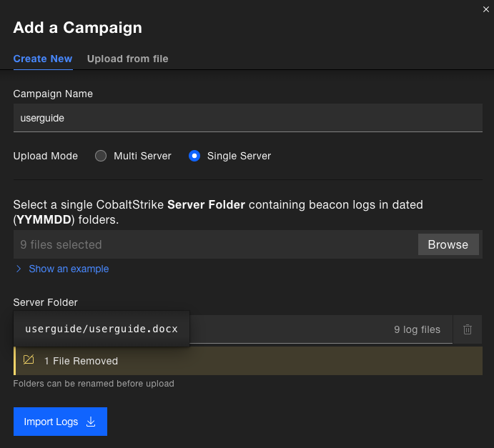Click the 9 log files label

click(417, 329)
